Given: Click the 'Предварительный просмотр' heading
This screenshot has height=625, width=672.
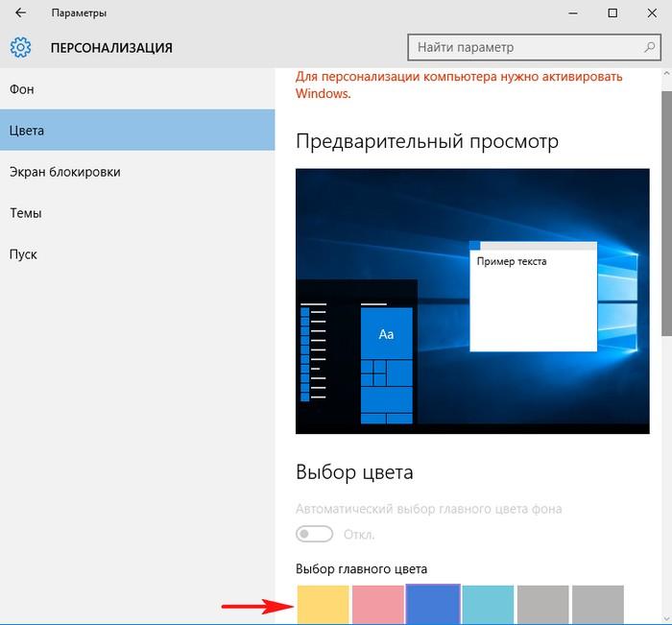Looking at the screenshot, I should point(427,141).
